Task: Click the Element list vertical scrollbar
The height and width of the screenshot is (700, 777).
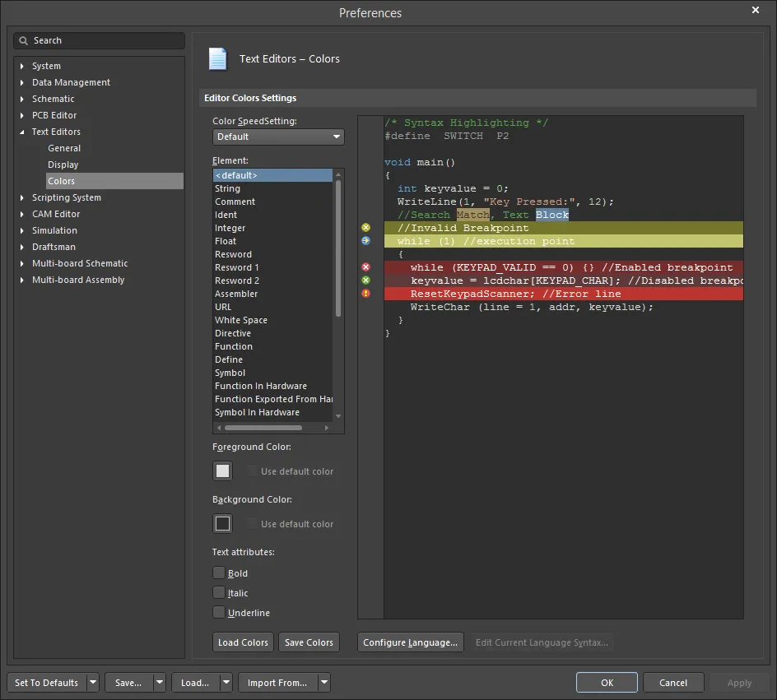Action: tap(338, 248)
